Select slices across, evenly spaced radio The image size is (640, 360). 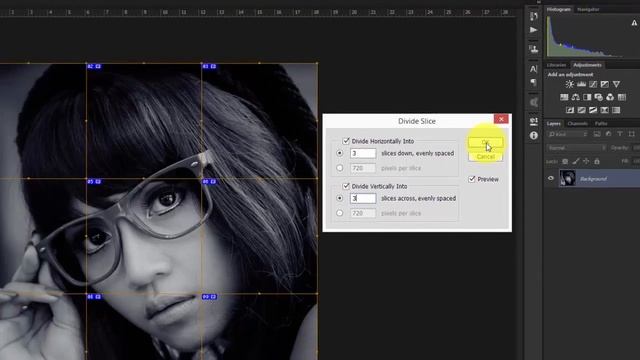[340, 198]
